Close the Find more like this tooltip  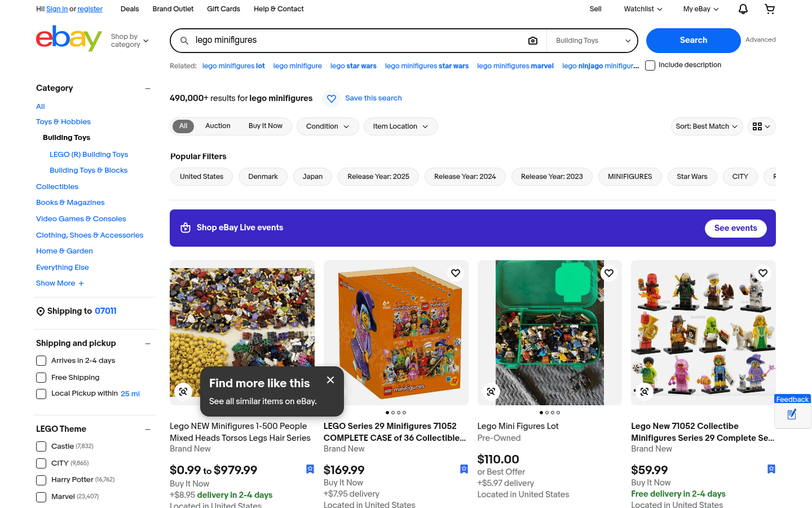(x=330, y=380)
